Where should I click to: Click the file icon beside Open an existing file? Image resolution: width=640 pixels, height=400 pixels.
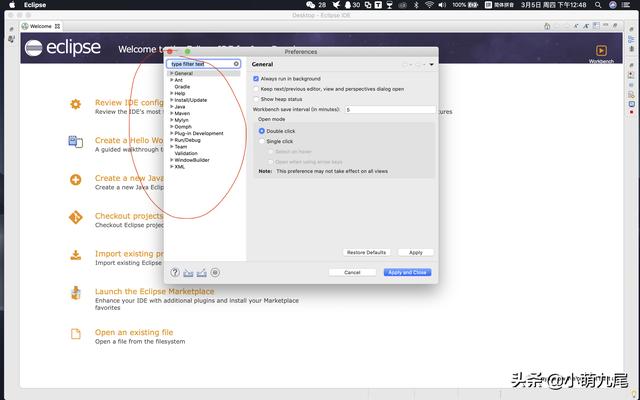click(x=76, y=334)
